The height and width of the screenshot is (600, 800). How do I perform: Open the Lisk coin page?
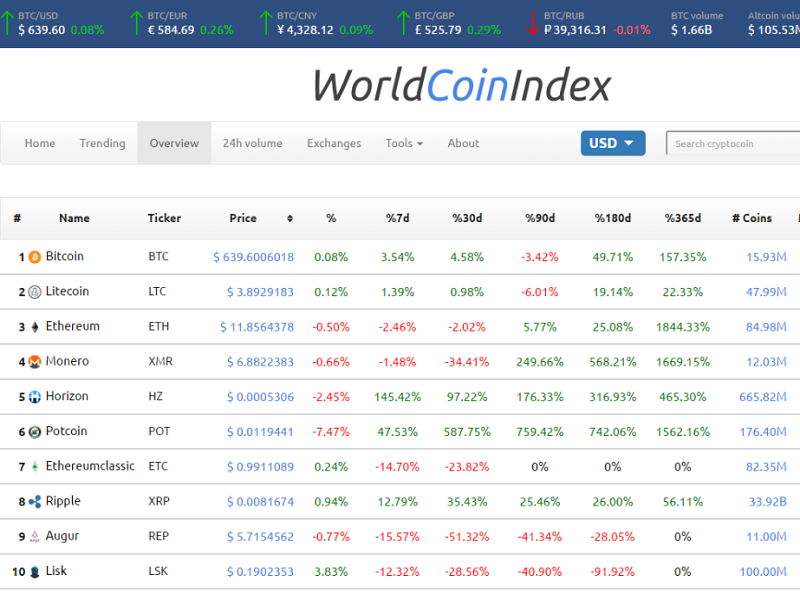[56, 571]
